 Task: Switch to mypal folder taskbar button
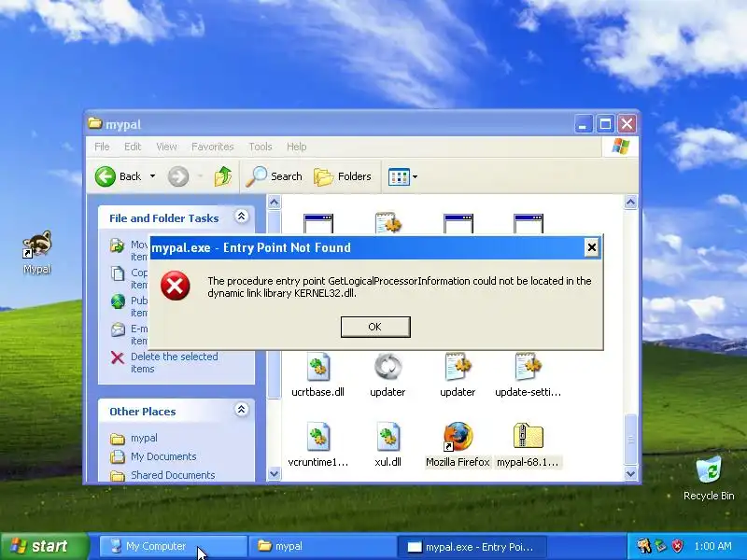(x=322, y=546)
